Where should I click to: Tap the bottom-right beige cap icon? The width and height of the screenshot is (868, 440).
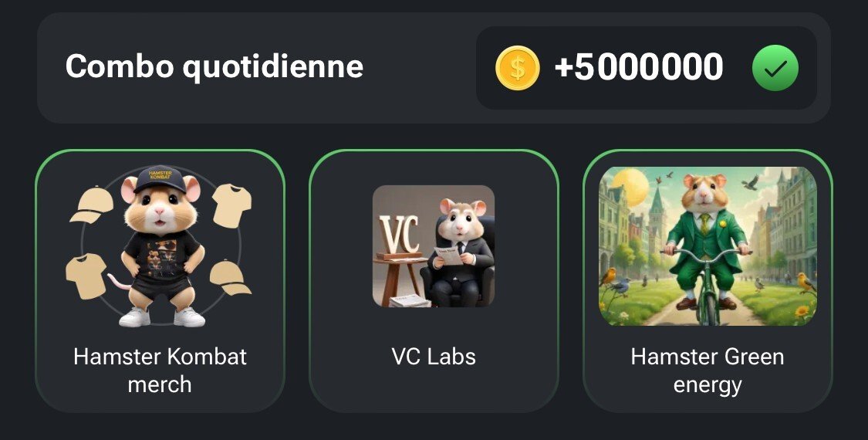[x=230, y=277]
